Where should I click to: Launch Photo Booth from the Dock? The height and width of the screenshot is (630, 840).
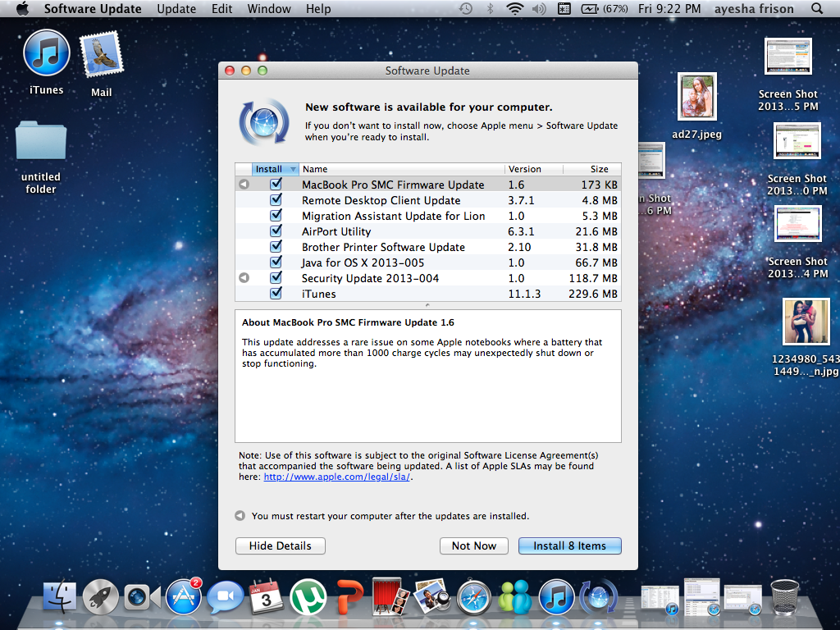point(390,596)
